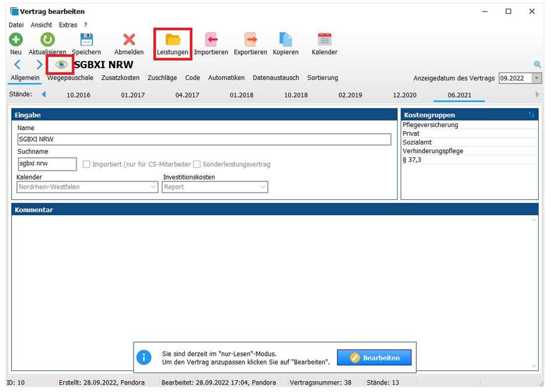Click the ID: 10 status entry
Screen dimensions: 551x392
click(16, 383)
